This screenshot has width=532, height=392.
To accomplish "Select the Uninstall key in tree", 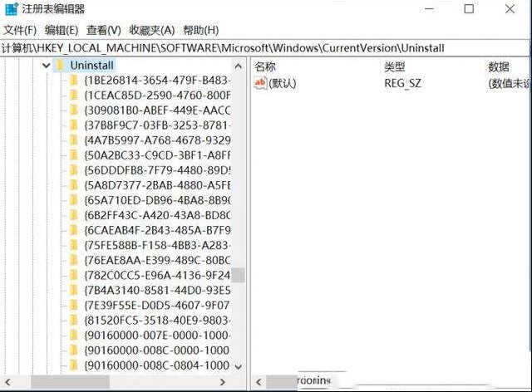I will (x=92, y=66).
